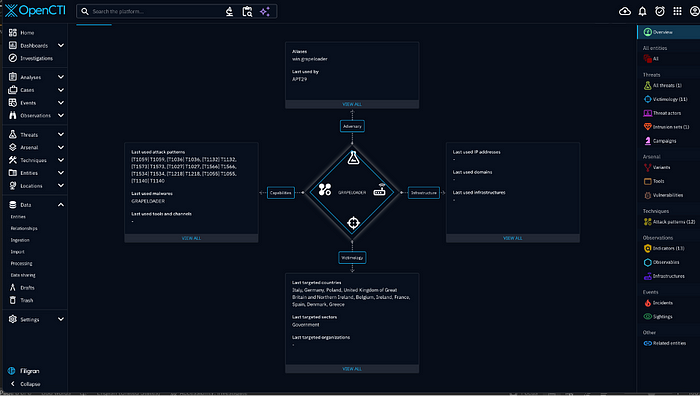Open Import under Data
Image resolution: width=700 pixels, height=396 pixels.
click(x=17, y=252)
